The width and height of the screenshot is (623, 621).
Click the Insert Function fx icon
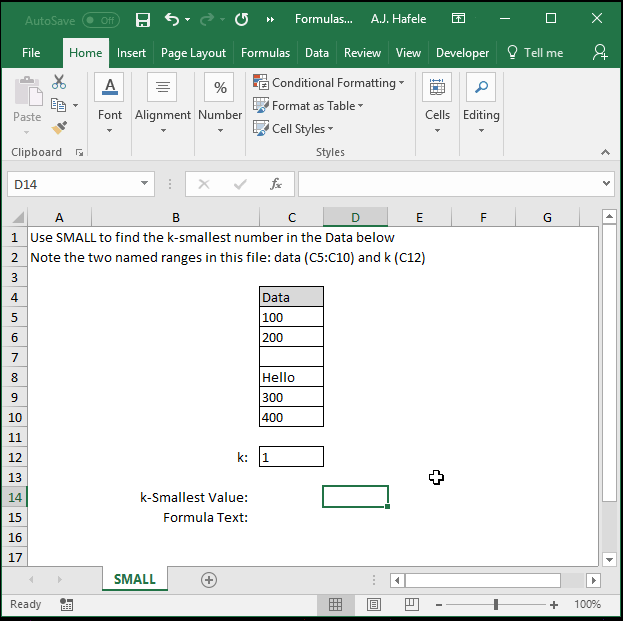click(276, 184)
